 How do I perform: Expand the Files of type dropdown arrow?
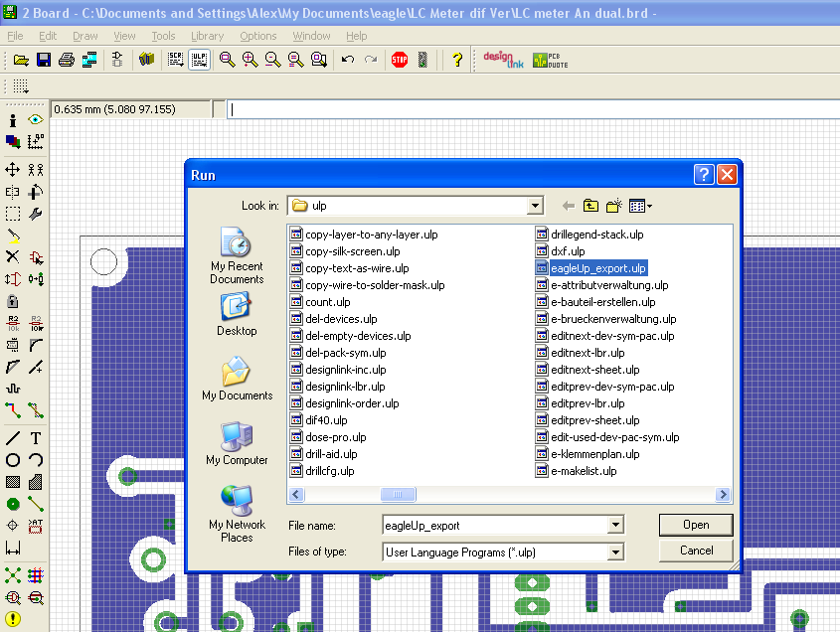point(615,552)
